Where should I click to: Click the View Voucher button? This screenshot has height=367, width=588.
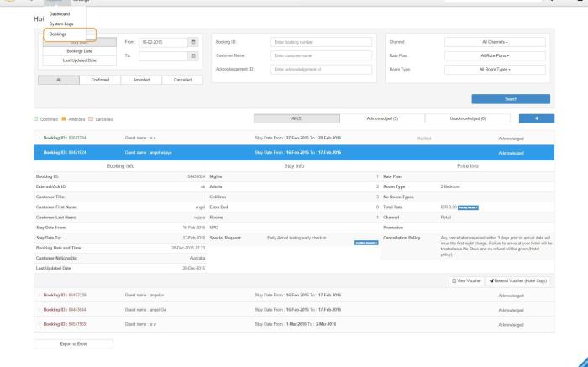tap(467, 280)
